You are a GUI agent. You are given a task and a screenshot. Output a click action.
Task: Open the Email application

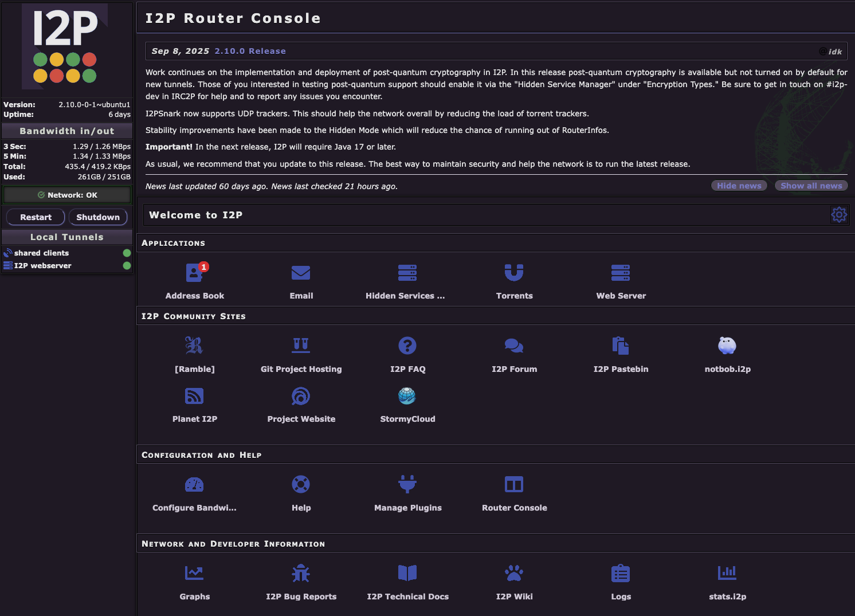(x=301, y=280)
